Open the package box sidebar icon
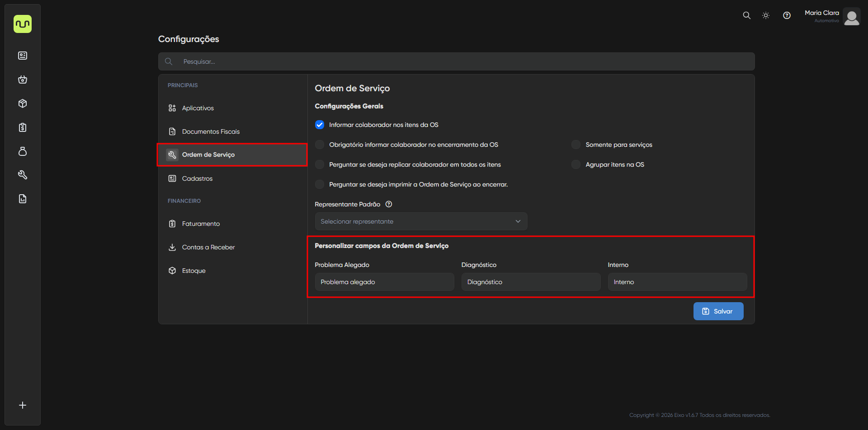 point(23,103)
